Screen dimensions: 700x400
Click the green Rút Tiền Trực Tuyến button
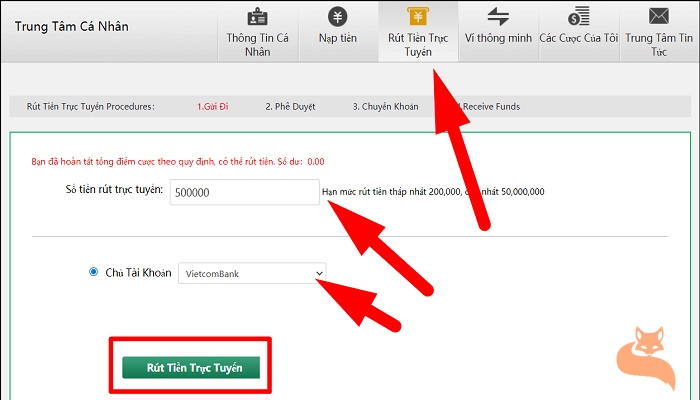[191, 367]
